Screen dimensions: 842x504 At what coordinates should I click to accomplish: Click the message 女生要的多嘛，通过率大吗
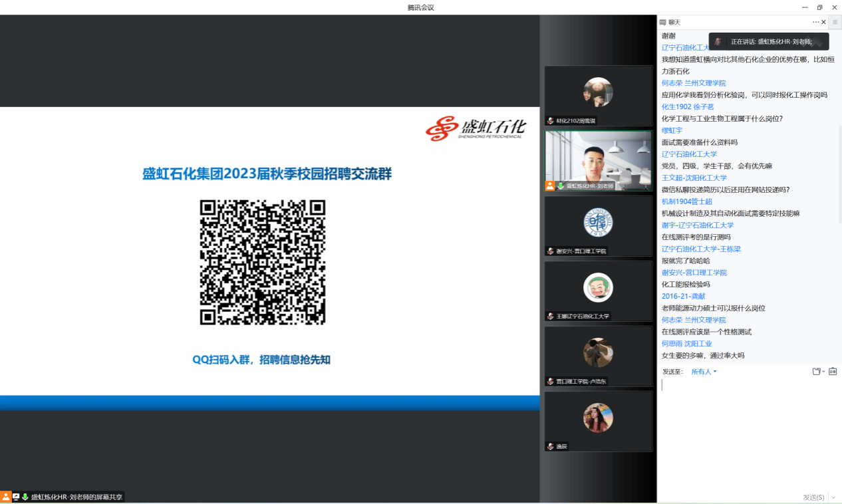point(703,356)
